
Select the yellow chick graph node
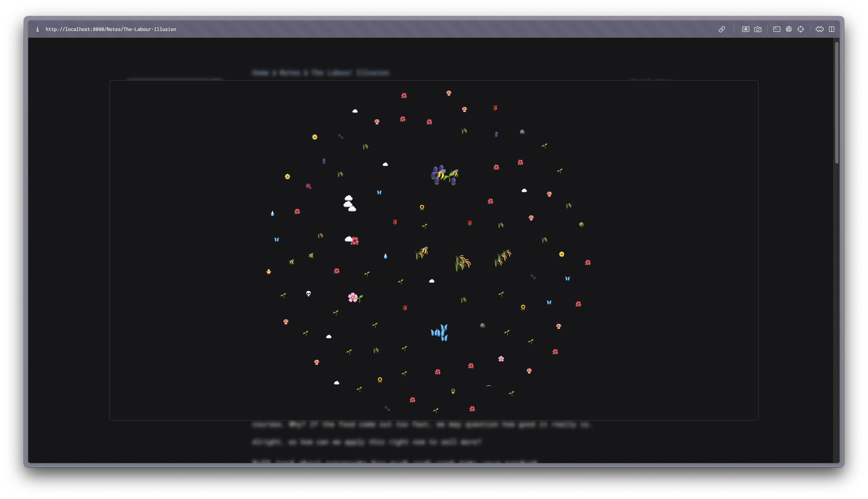pyautogui.click(x=269, y=272)
